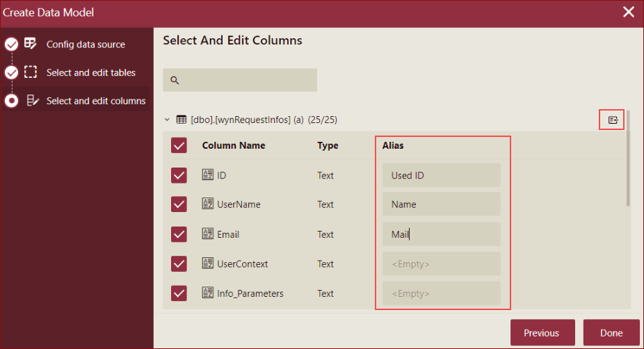Focus the column search field
Screen dimensions: 644x349
click(x=240, y=80)
